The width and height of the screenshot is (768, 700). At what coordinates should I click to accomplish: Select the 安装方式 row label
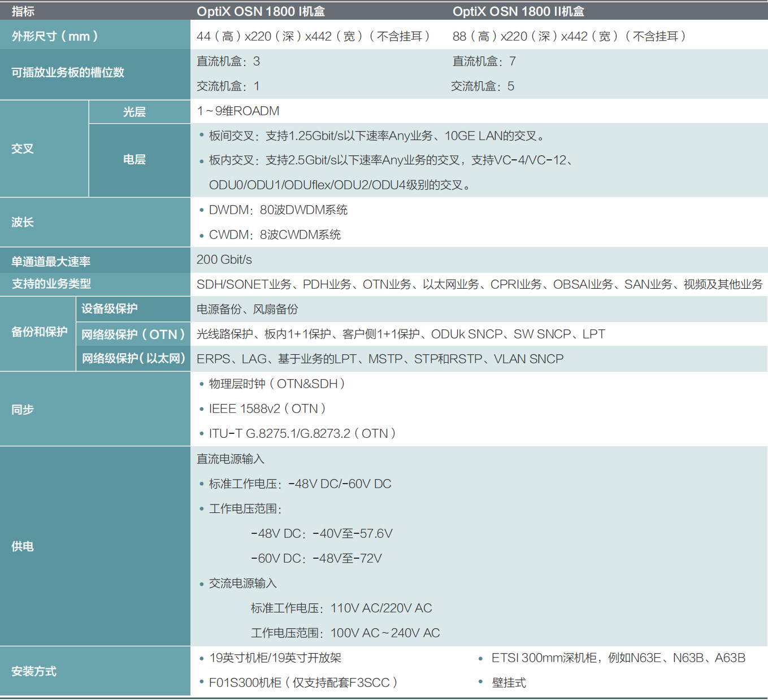[34, 671]
